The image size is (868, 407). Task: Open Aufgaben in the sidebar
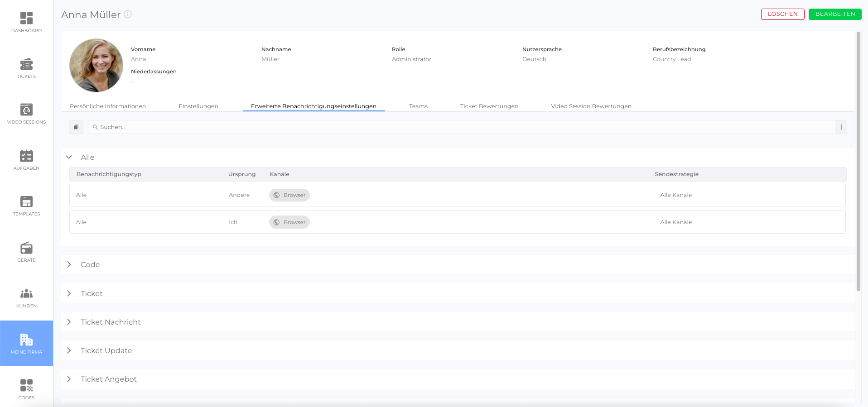[x=26, y=160]
